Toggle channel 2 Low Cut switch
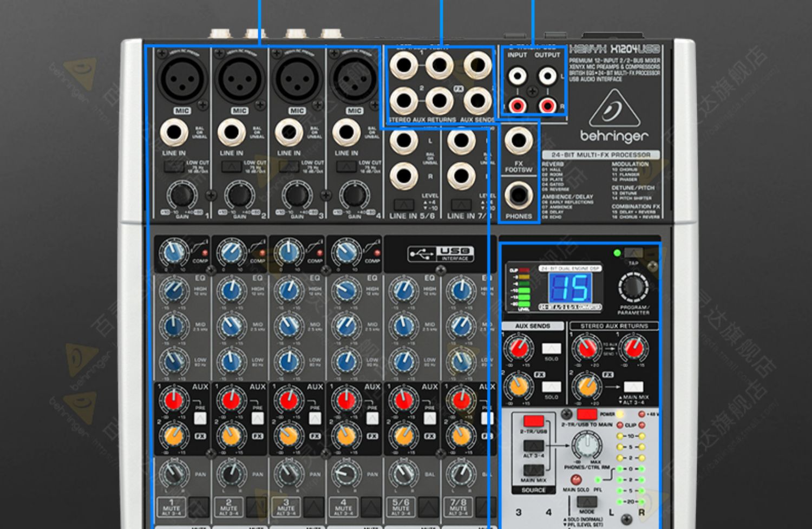Image resolution: width=812 pixels, height=529 pixels. 231,166
